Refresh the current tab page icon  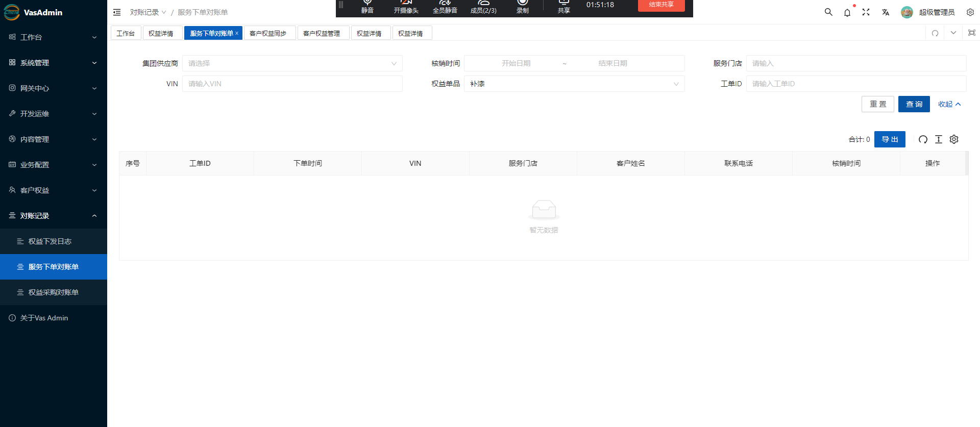[x=935, y=33]
